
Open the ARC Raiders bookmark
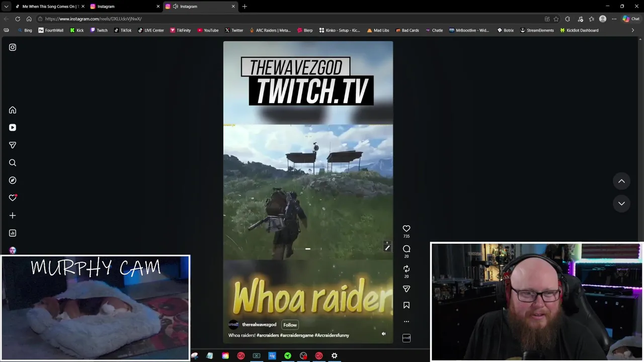(x=270, y=30)
